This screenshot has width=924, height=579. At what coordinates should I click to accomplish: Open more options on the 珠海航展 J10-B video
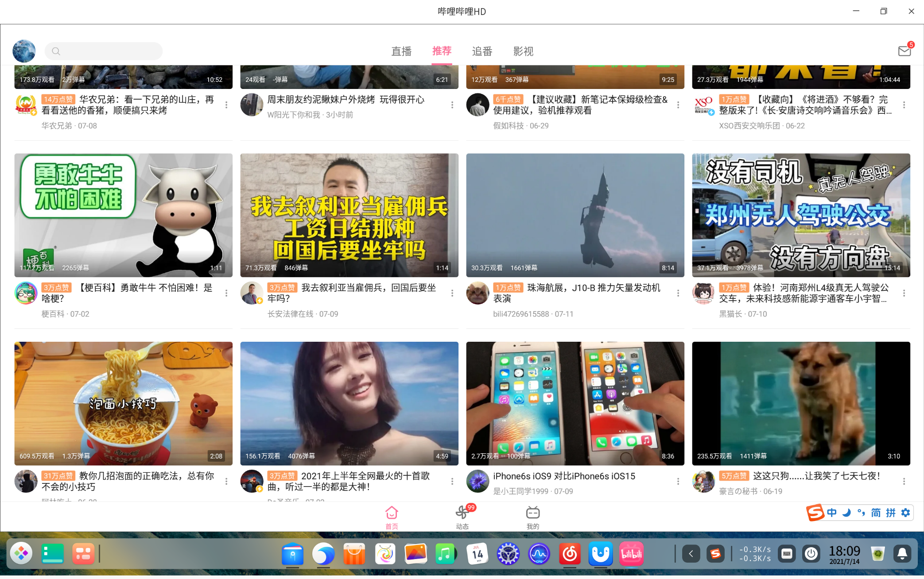coord(678,293)
